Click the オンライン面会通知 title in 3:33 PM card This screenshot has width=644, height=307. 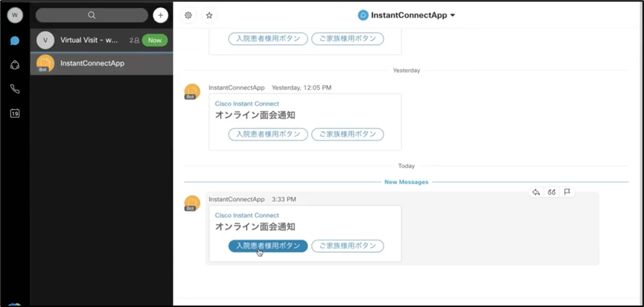pyautogui.click(x=255, y=227)
